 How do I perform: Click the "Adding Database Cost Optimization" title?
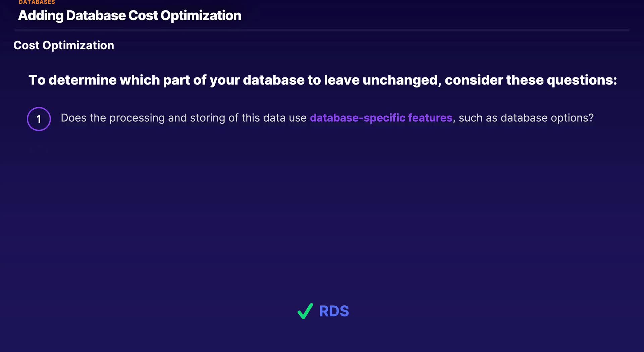click(x=129, y=16)
